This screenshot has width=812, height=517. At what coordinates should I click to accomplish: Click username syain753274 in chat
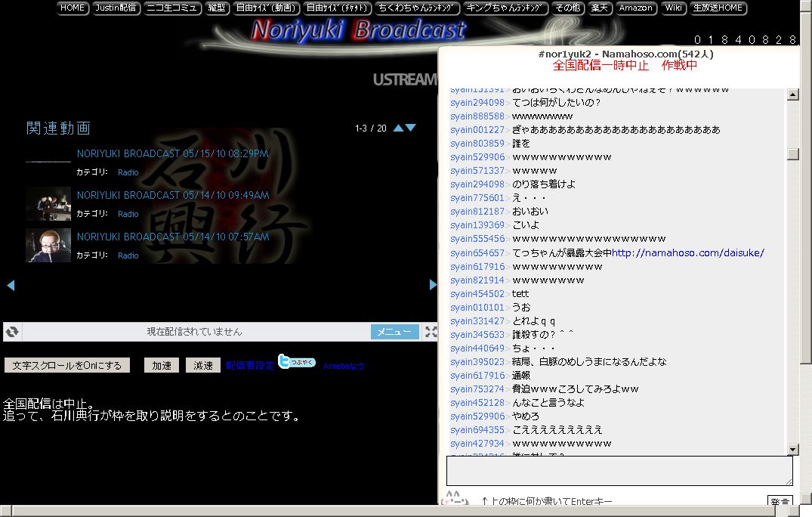(x=477, y=389)
